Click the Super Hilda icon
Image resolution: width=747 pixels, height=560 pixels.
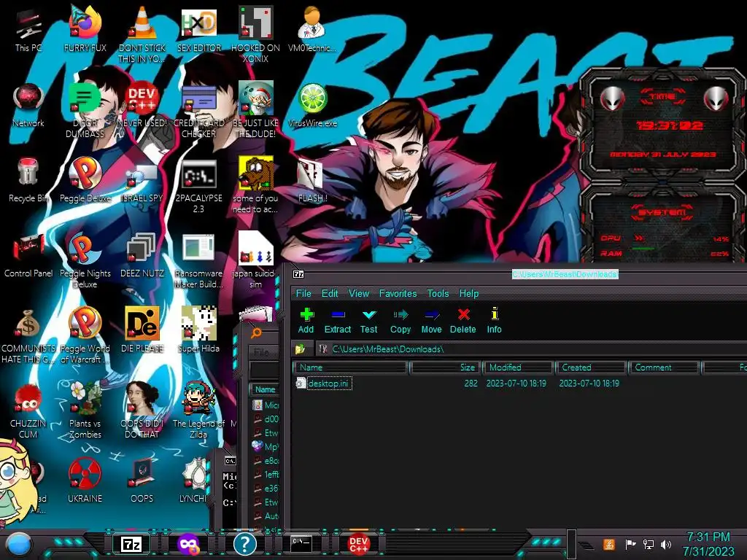click(198, 324)
